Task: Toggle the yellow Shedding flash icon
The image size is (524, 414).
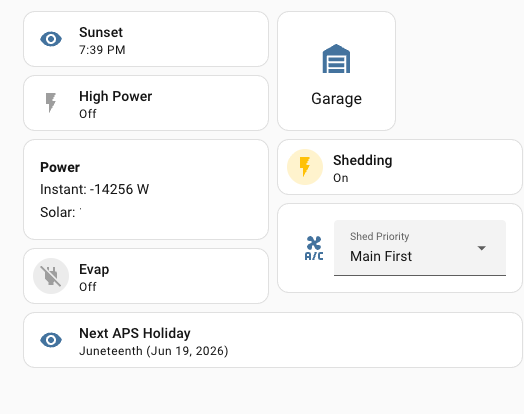Action: (305, 167)
